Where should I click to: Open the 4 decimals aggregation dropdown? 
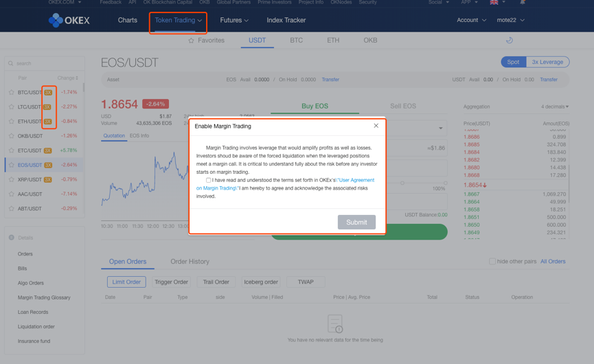(x=555, y=107)
